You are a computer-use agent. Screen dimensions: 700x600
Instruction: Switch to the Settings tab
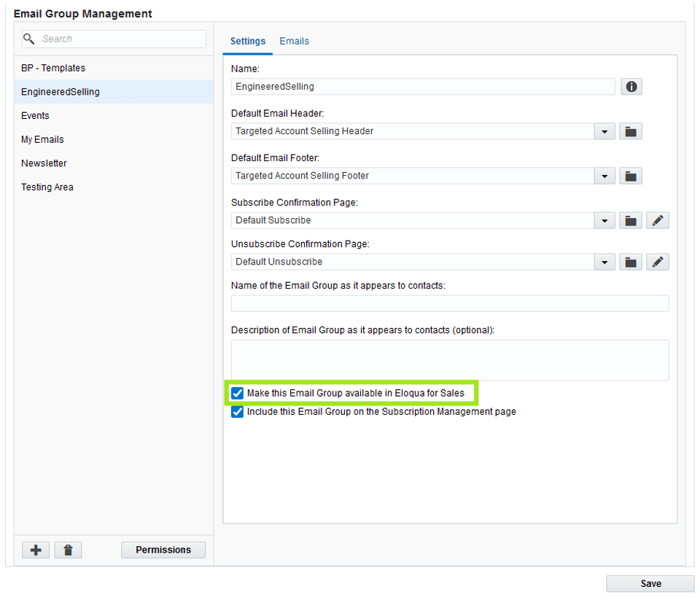248,41
